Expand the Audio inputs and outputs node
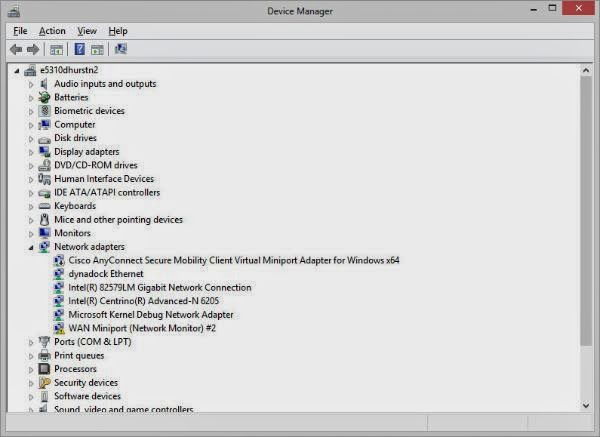This screenshot has width=600, height=437. (x=31, y=84)
